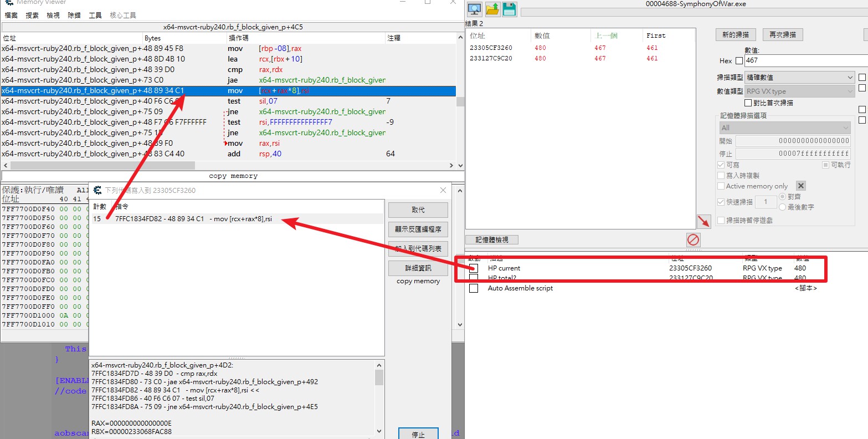The image size is (868, 439).
Task: Open the 工具 menu in Memory Viewer
Action: (95, 15)
